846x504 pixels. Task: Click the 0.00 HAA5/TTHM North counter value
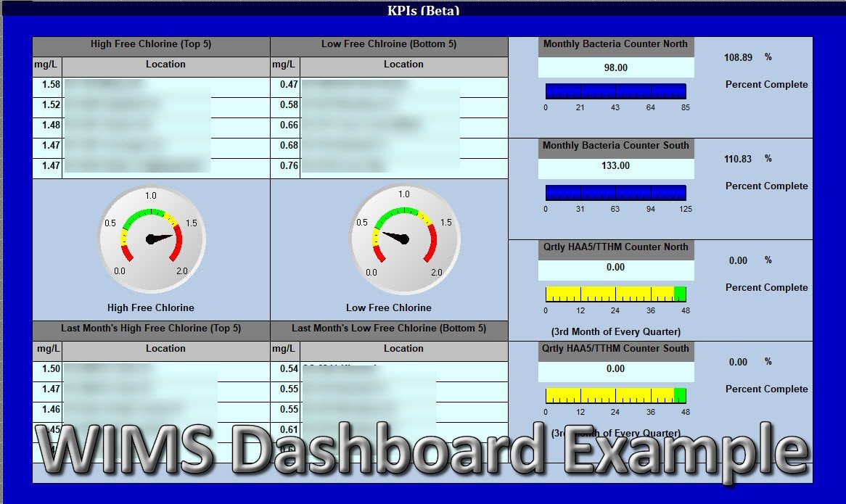(x=615, y=268)
